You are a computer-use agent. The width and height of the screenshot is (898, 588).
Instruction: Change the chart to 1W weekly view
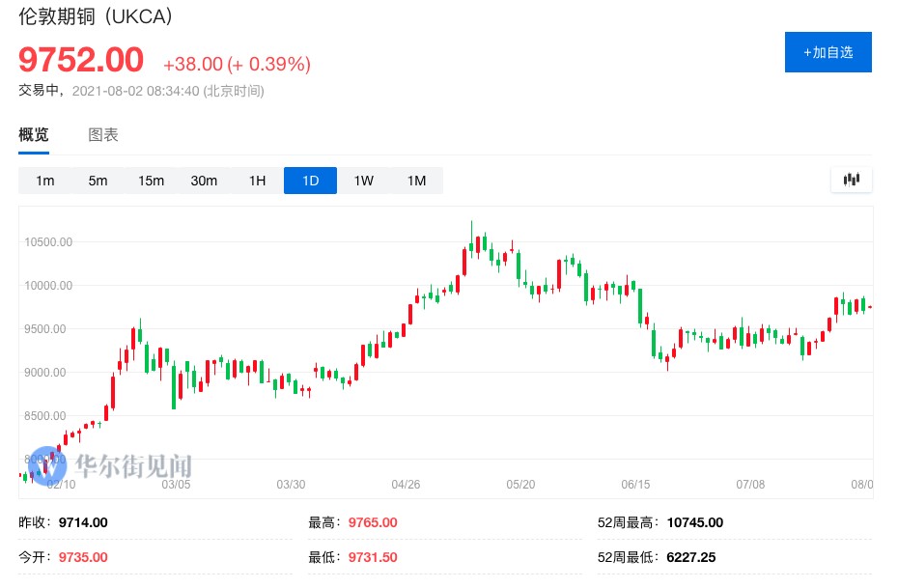click(363, 181)
